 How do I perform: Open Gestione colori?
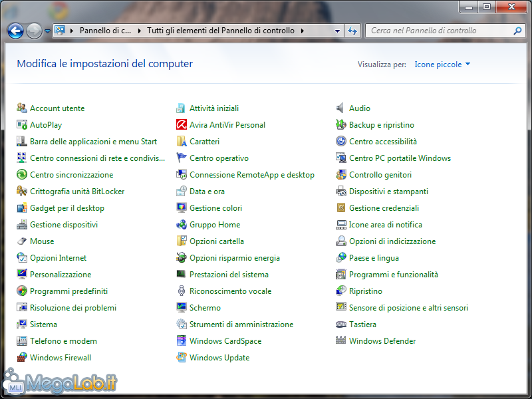pos(215,208)
